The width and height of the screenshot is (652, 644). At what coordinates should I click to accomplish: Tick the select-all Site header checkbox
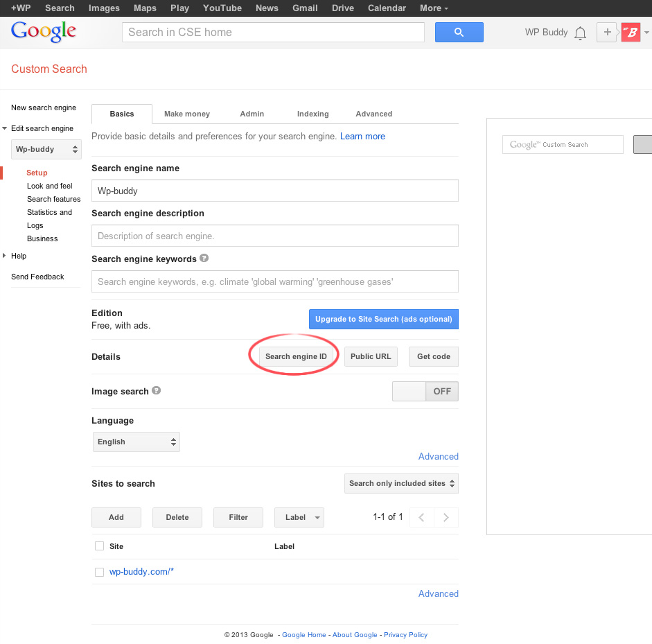(99, 546)
